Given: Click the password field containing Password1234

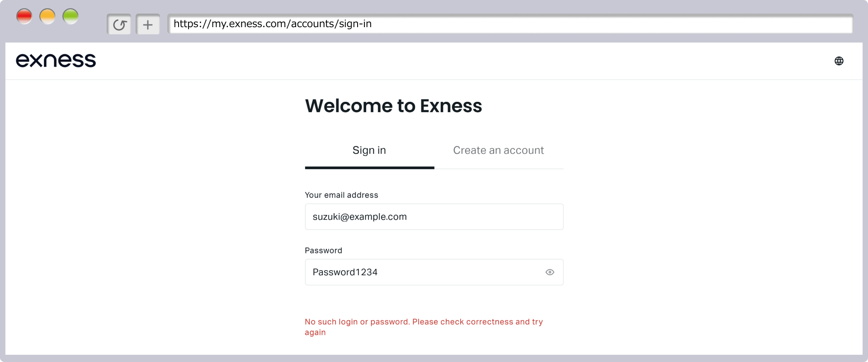Looking at the screenshot, I should 434,272.
